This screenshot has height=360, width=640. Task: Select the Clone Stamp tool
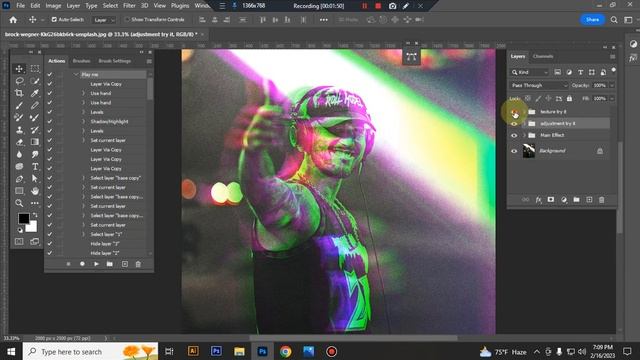coord(19,130)
